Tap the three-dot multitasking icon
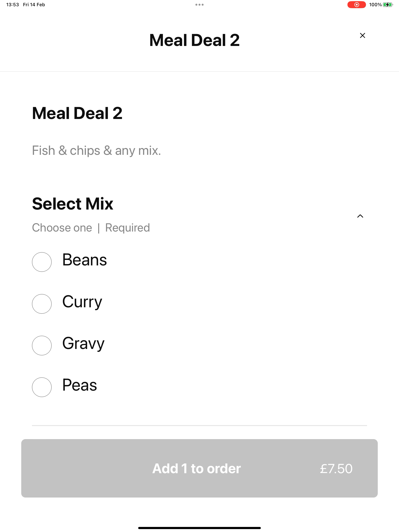 tap(199, 4)
